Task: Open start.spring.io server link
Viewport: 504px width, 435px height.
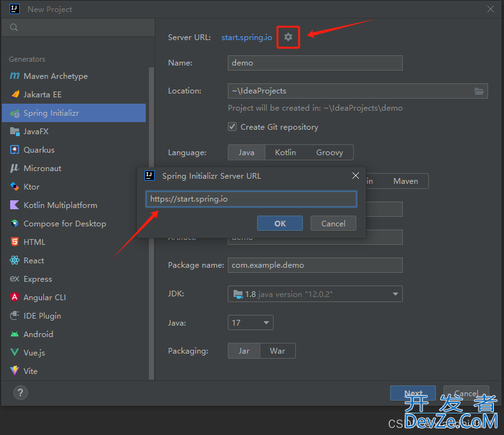Action: [246, 38]
